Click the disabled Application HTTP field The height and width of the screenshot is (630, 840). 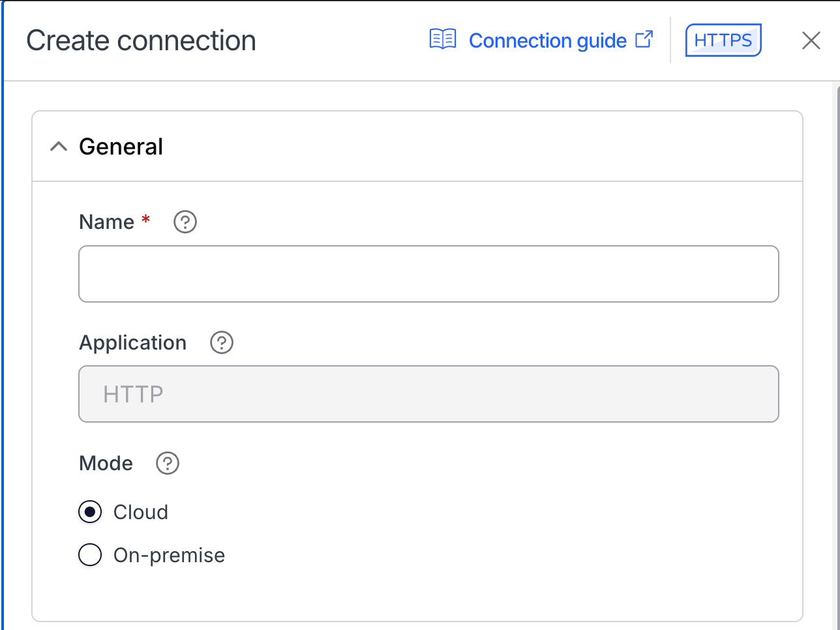click(x=428, y=394)
